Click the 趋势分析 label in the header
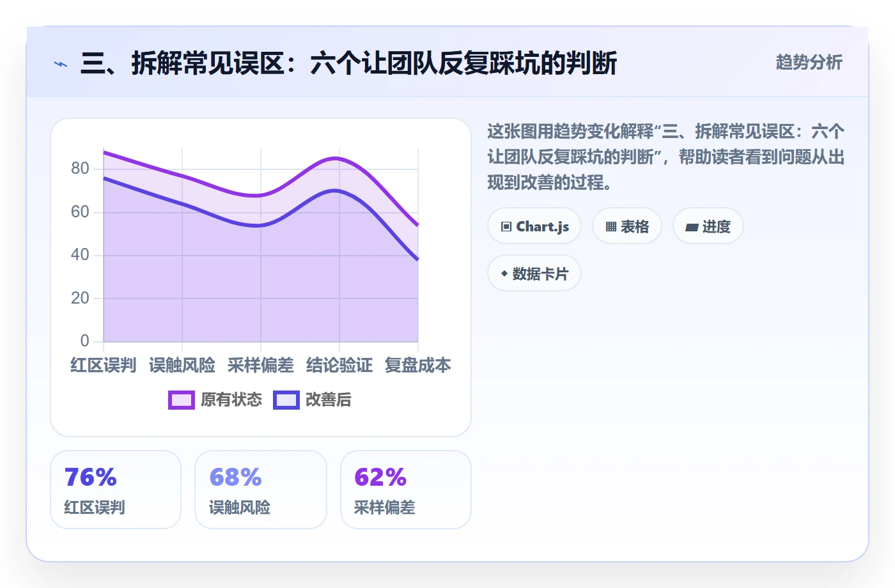 [x=809, y=63]
